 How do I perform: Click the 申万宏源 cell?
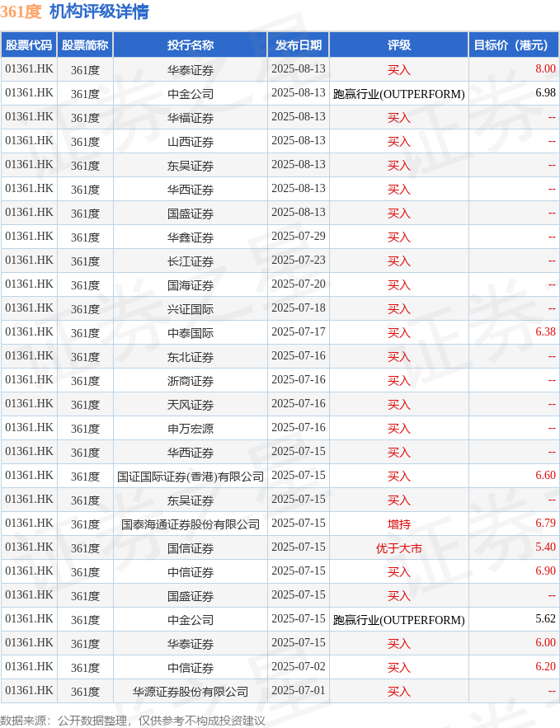191,429
